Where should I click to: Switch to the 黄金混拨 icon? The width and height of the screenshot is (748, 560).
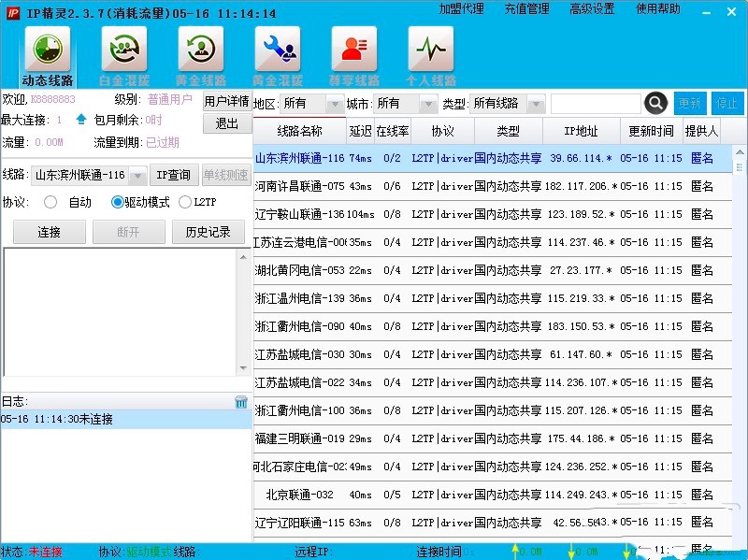pos(277,50)
